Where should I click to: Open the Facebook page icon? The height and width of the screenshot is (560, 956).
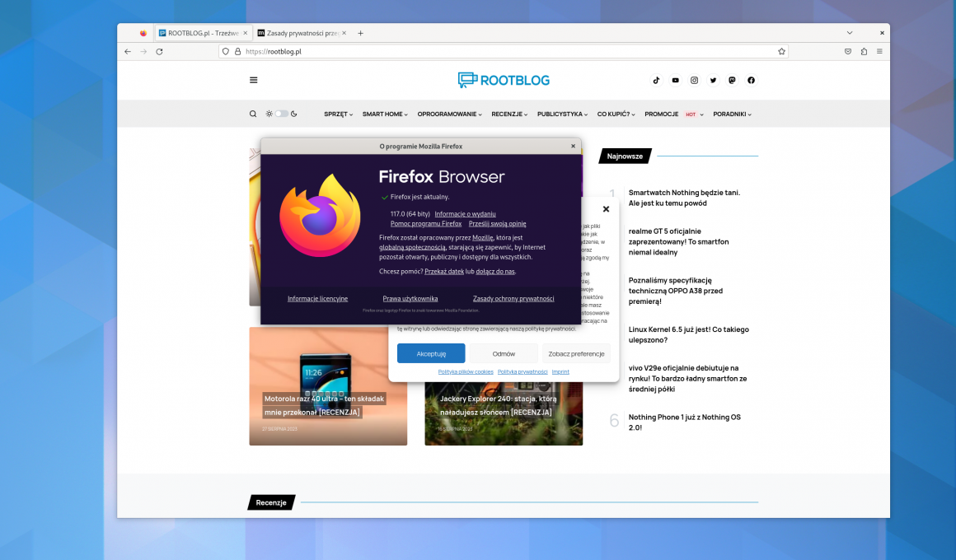(x=751, y=80)
